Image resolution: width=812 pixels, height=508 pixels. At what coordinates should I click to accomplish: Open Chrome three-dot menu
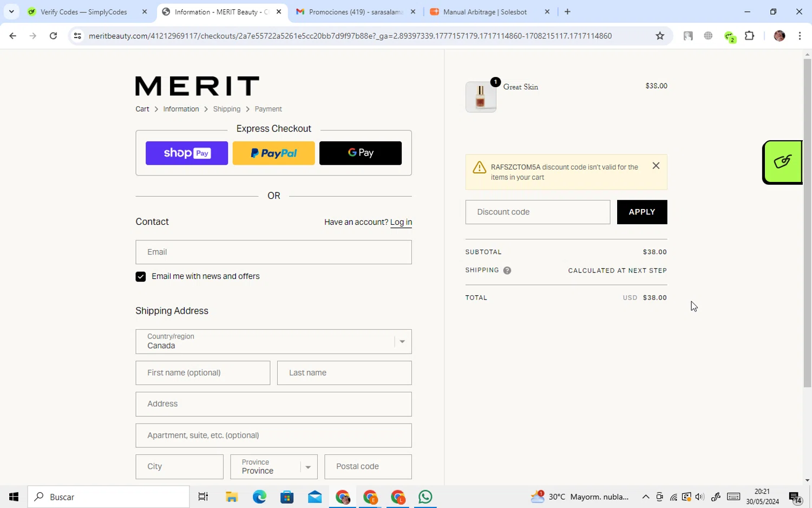pos(800,36)
